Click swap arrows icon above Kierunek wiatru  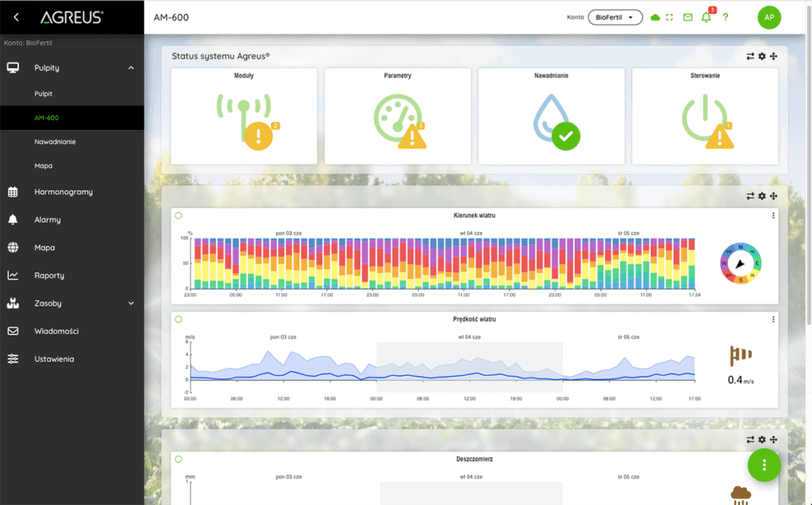[x=750, y=196]
